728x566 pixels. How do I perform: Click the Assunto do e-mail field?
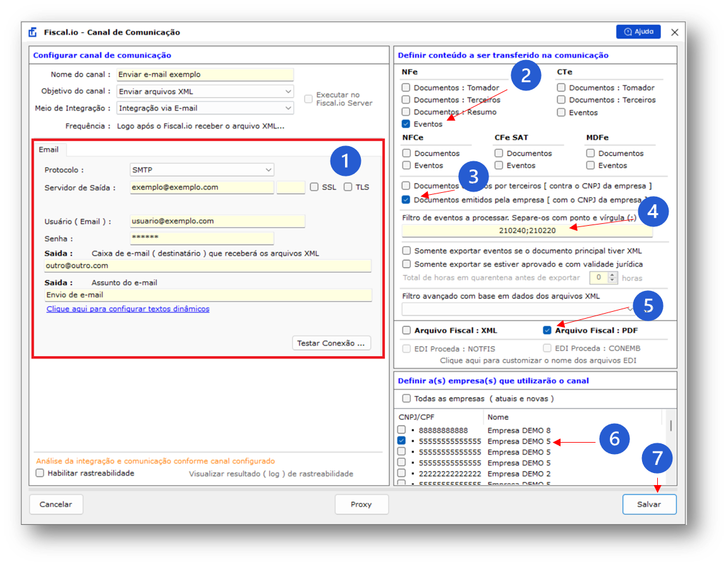208,295
